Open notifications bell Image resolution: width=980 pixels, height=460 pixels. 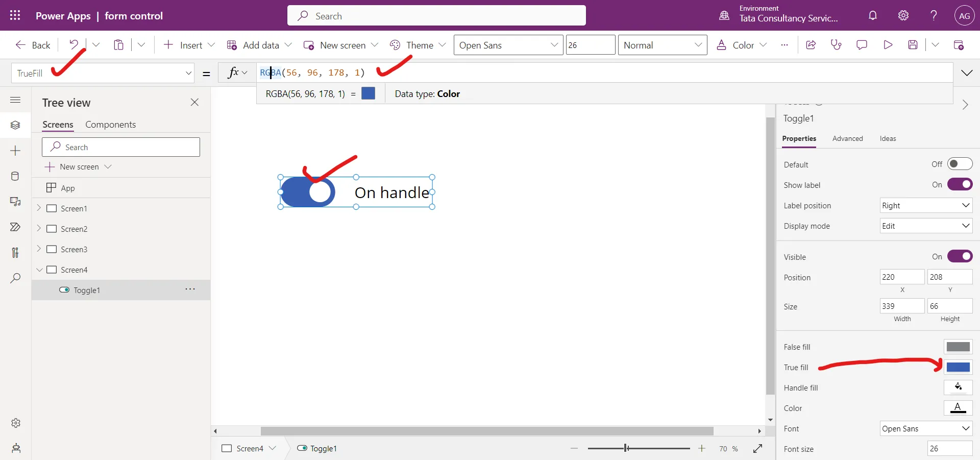873,15
